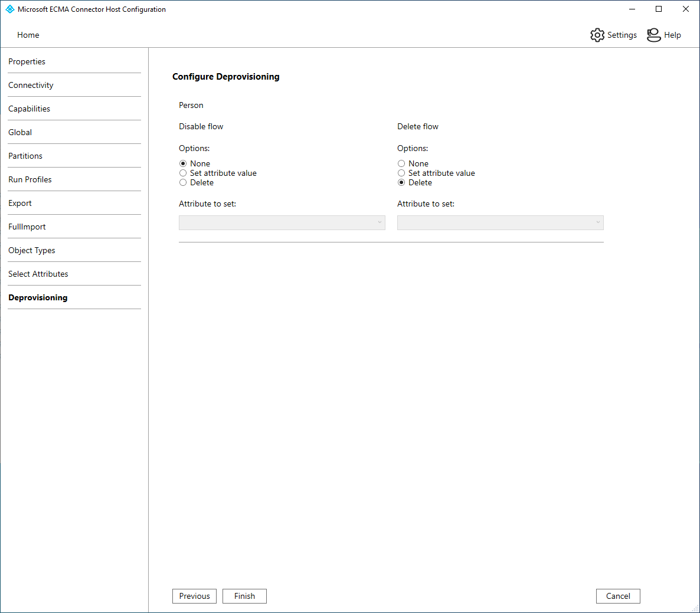
Task: Switch to the Object Types page
Action: point(32,251)
